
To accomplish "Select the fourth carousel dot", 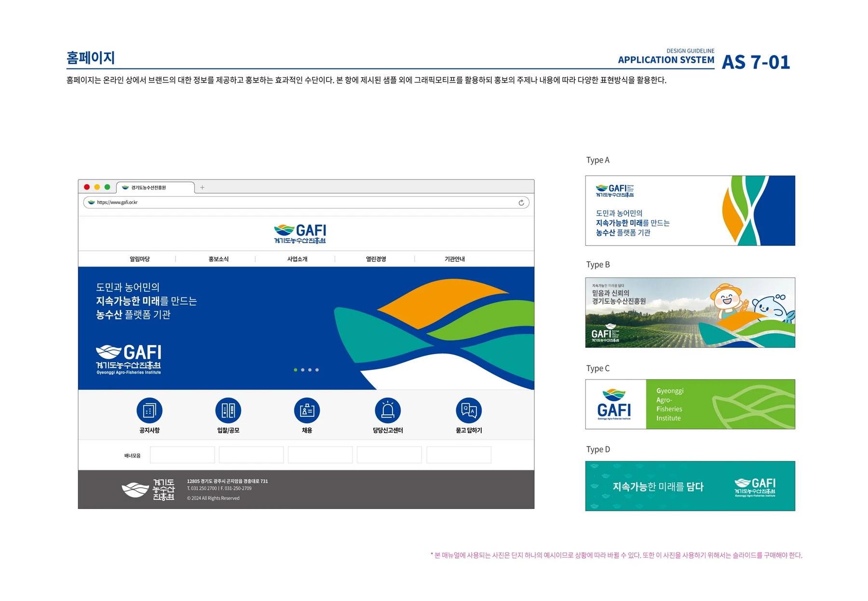I will click(x=317, y=370).
